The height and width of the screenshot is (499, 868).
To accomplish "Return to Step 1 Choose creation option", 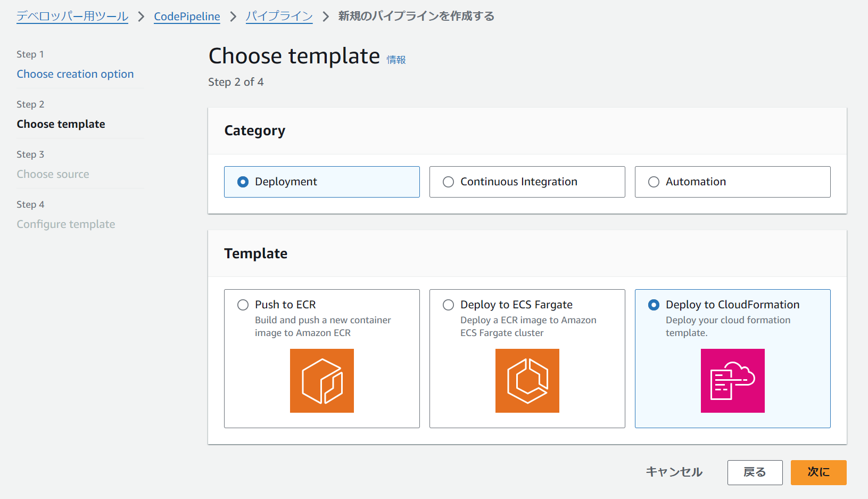I will pos(75,74).
